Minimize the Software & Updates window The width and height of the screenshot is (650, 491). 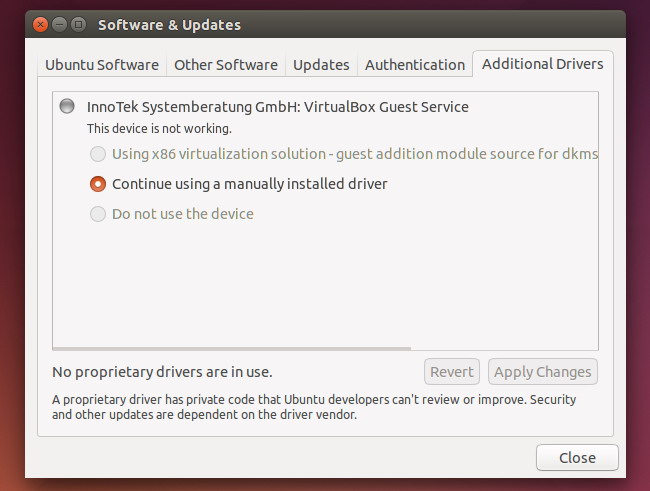(x=58, y=24)
